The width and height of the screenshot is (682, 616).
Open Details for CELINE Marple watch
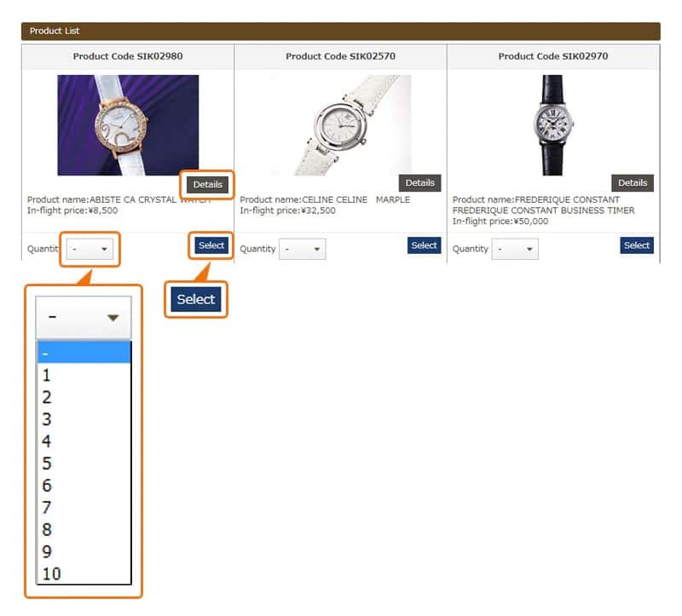tap(419, 183)
